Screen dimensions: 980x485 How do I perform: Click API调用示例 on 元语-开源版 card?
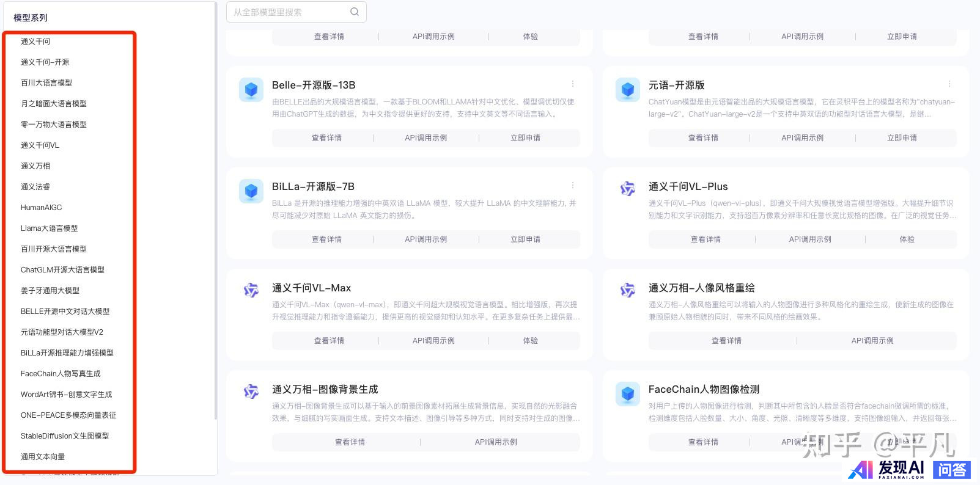tap(802, 138)
